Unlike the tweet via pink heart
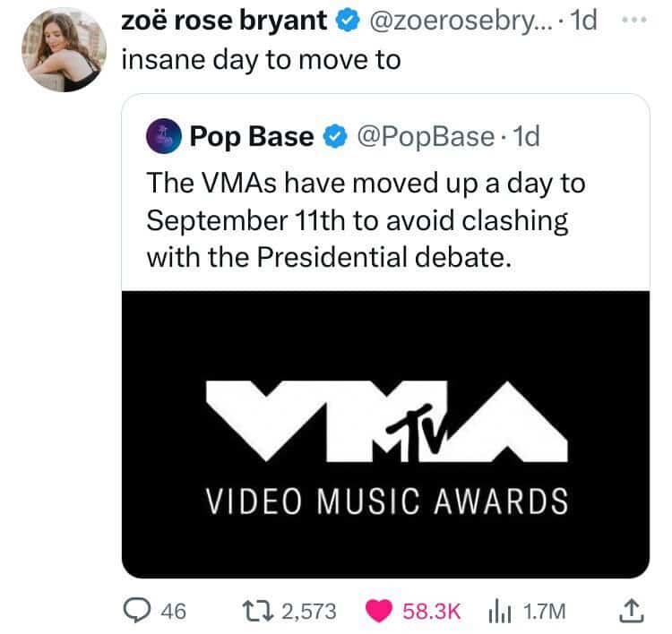 tap(379, 611)
